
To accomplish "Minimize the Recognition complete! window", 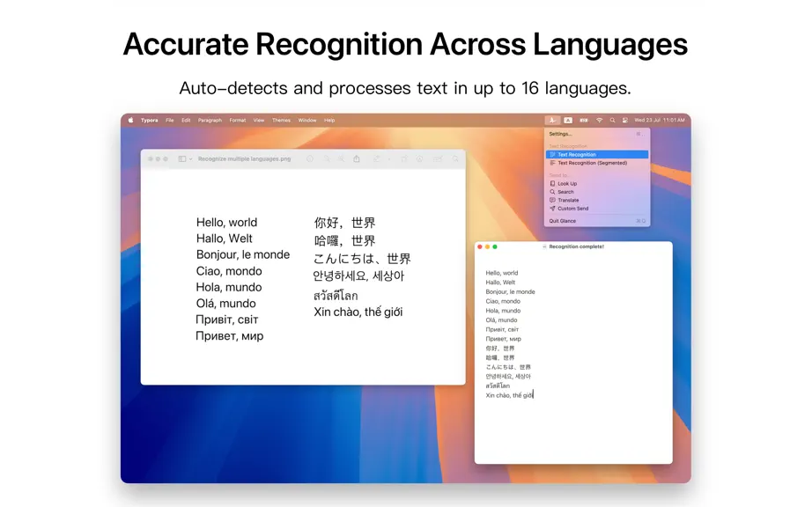I will (487, 246).
